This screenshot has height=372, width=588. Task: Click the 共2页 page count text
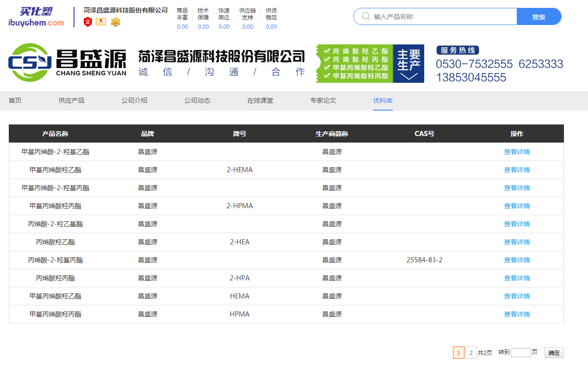pyautogui.click(x=485, y=353)
